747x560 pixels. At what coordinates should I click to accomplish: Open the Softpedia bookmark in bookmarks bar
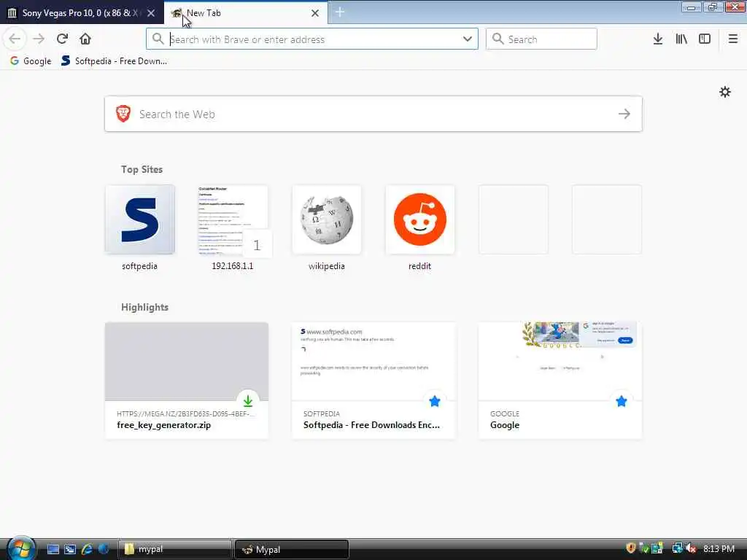point(115,61)
